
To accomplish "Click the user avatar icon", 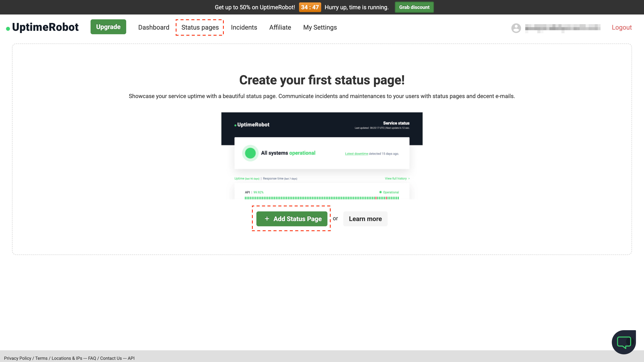I will point(516,28).
